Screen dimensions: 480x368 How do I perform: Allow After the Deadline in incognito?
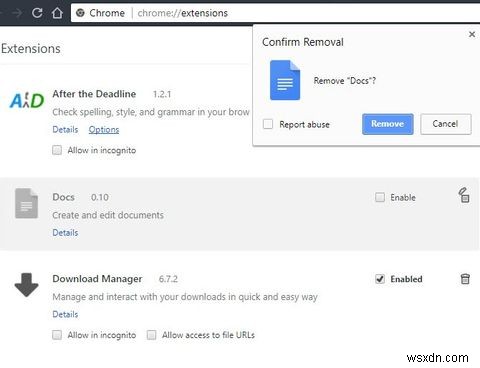click(x=57, y=150)
